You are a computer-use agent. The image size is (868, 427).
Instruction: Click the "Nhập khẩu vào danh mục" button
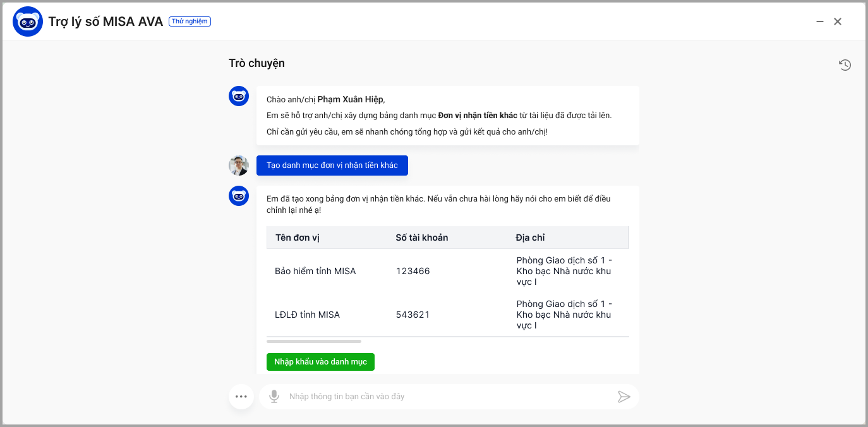coord(320,362)
